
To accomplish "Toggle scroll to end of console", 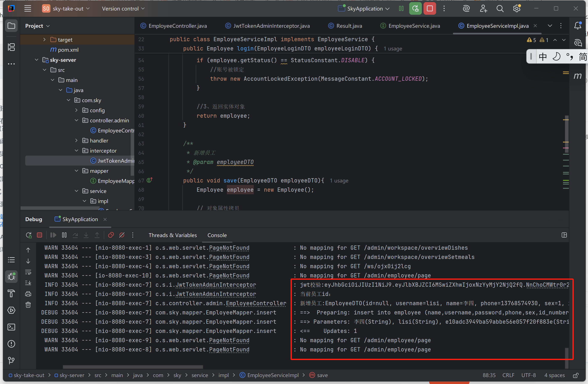I will (28, 283).
